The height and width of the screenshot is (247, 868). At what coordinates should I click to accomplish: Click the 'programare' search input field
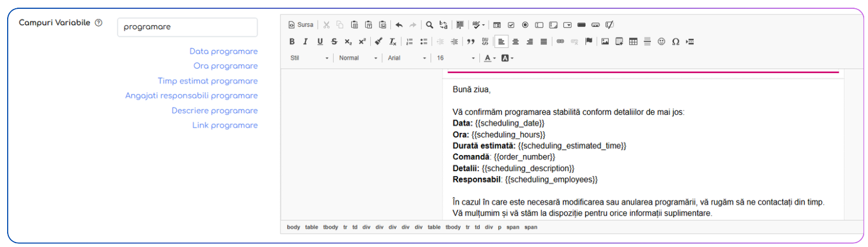[x=187, y=27]
